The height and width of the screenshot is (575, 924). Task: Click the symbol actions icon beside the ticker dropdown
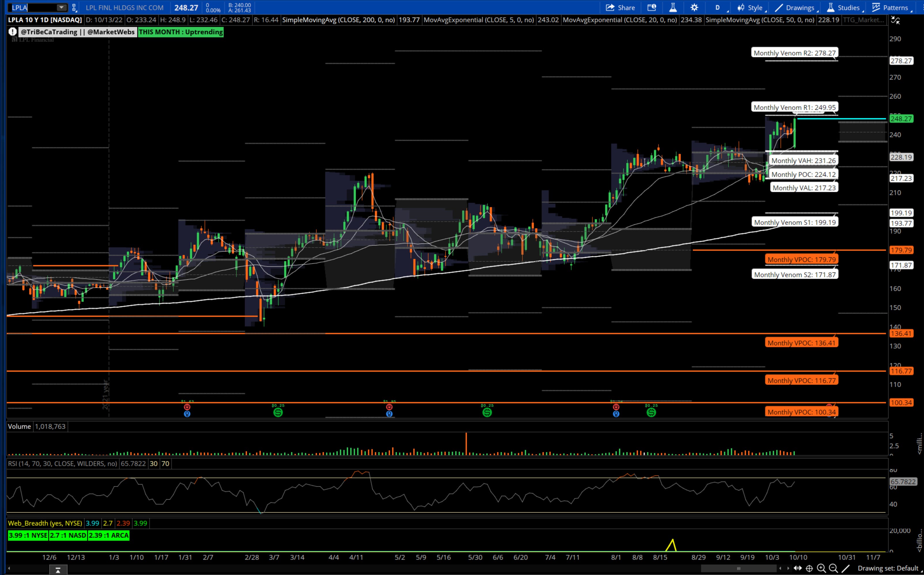(74, 7)
